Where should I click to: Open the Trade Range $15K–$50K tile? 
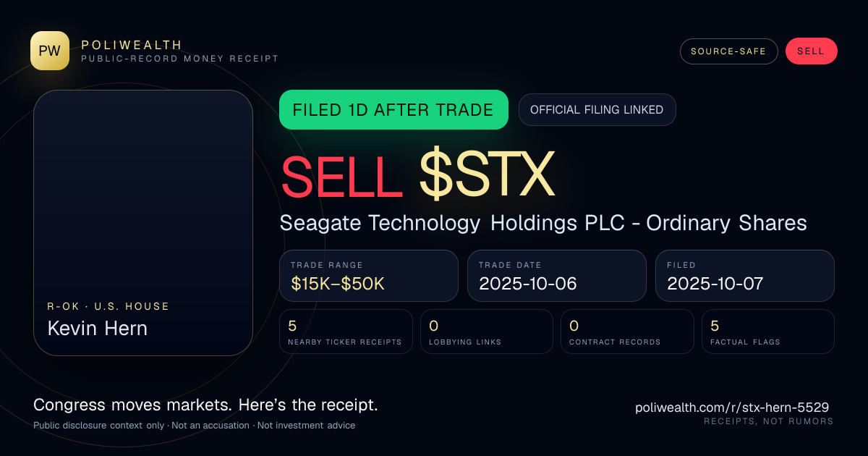click(369, 276)
